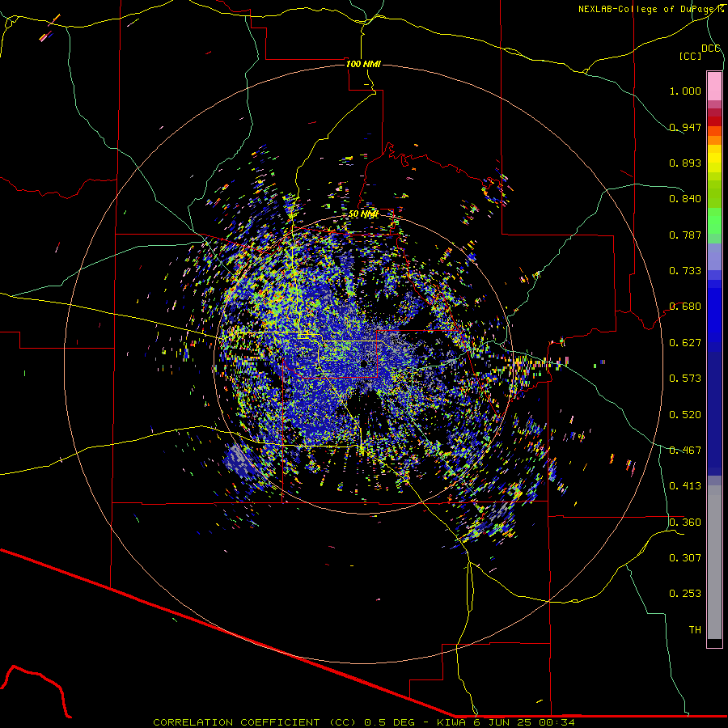Click the 0.787 color scale value

coord(685,235)
